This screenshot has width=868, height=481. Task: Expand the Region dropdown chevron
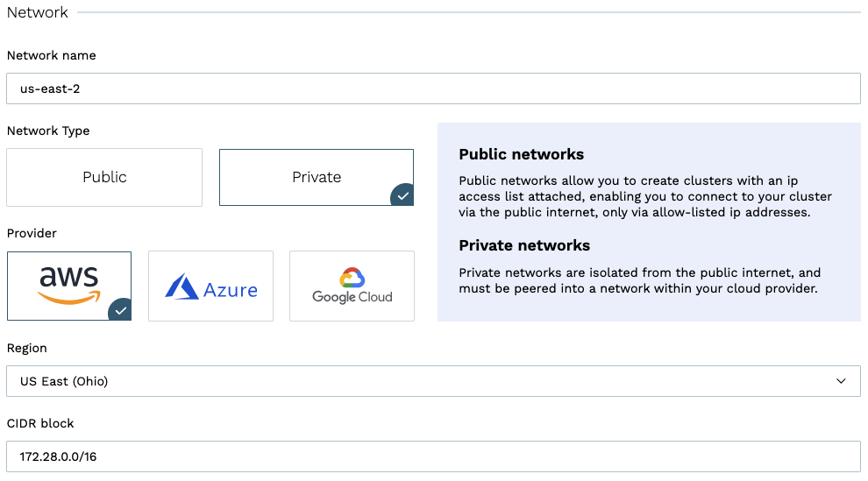click(x=841, y=381)
